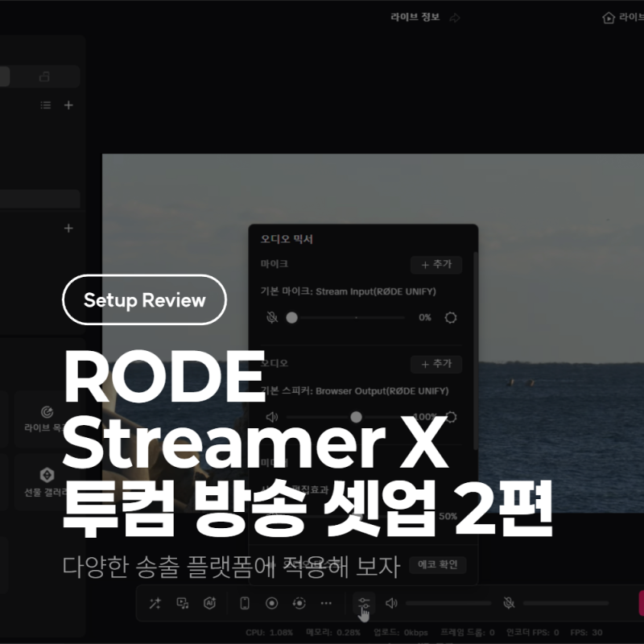Click the lock icon in left panel
The width and height of the screenshot is (644, 644).
[44, 76]
